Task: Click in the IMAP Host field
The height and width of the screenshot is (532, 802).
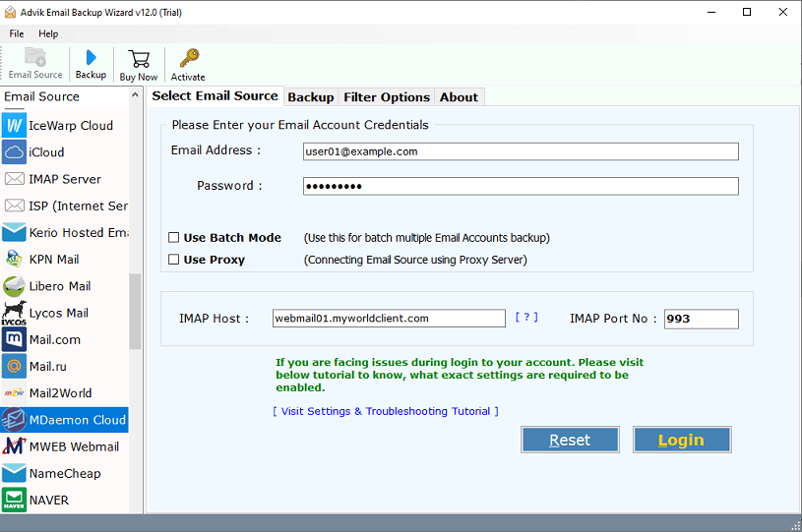Action: coord(389,319)
